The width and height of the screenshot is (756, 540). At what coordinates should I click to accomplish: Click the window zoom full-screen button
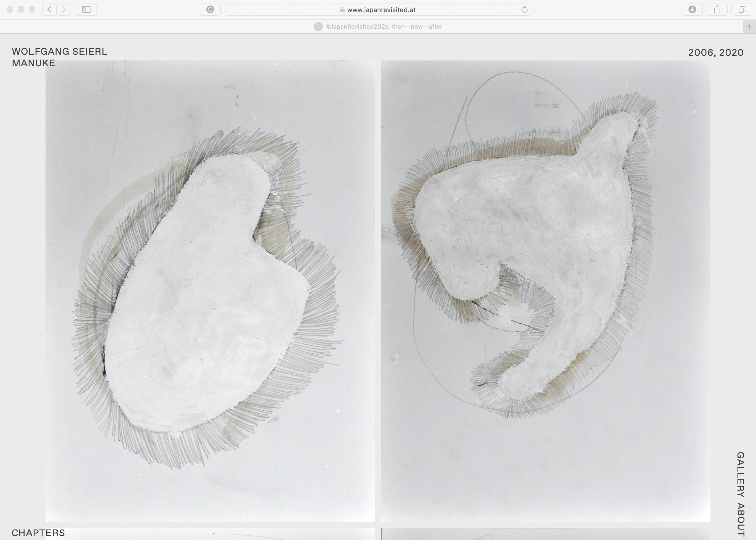coord(32,9)
